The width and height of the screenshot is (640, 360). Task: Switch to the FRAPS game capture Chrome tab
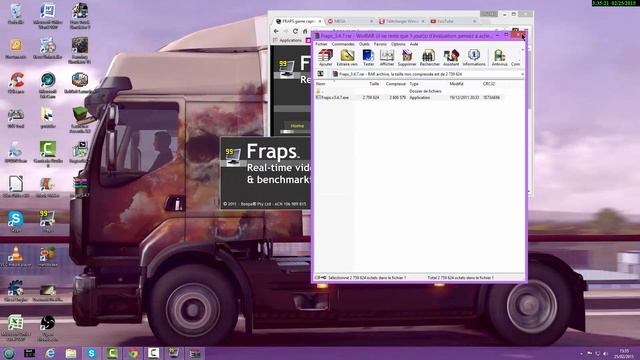[x=298, y=21]
